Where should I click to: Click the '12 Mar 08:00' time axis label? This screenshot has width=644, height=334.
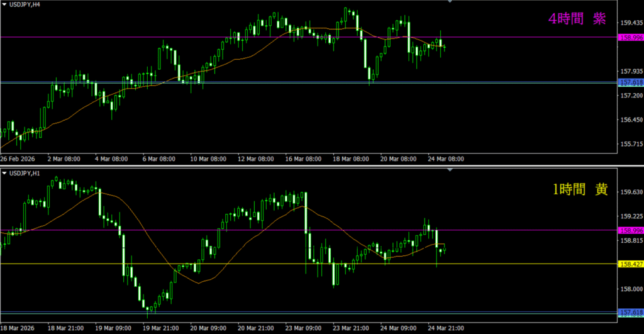(255, 159)
